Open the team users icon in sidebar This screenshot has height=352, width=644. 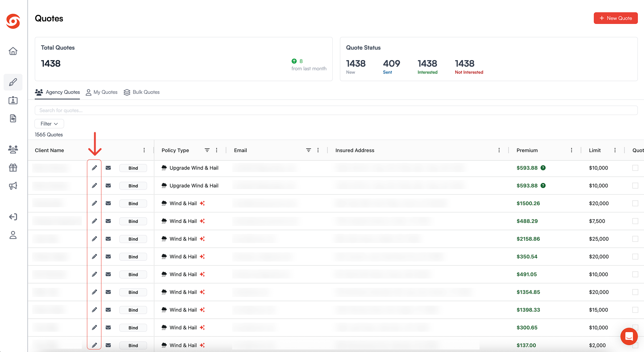(13, 149)
